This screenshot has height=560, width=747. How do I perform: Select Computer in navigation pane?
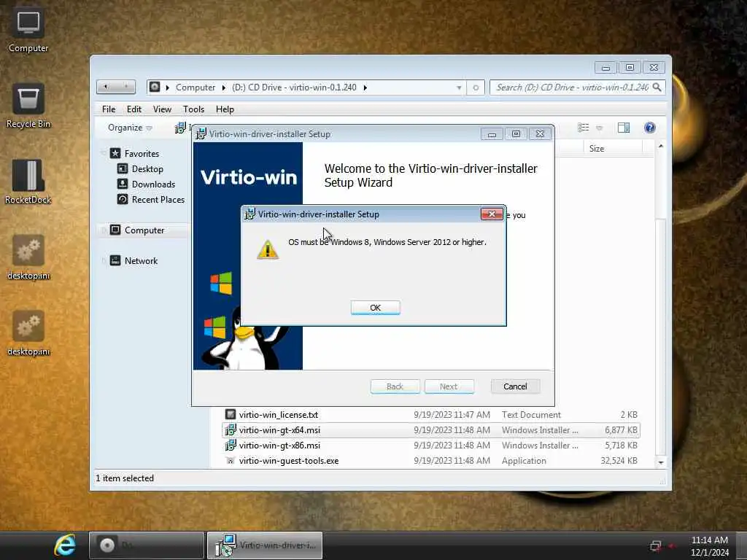[x=144, y=230]
